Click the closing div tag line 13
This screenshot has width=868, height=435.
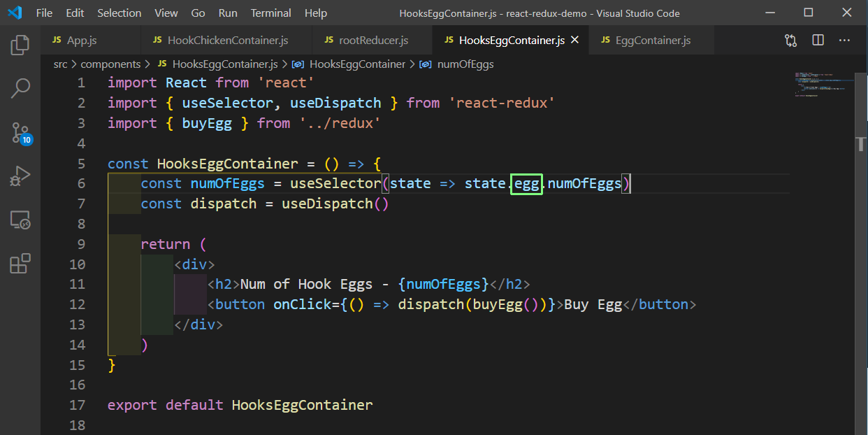click(198, 325)
